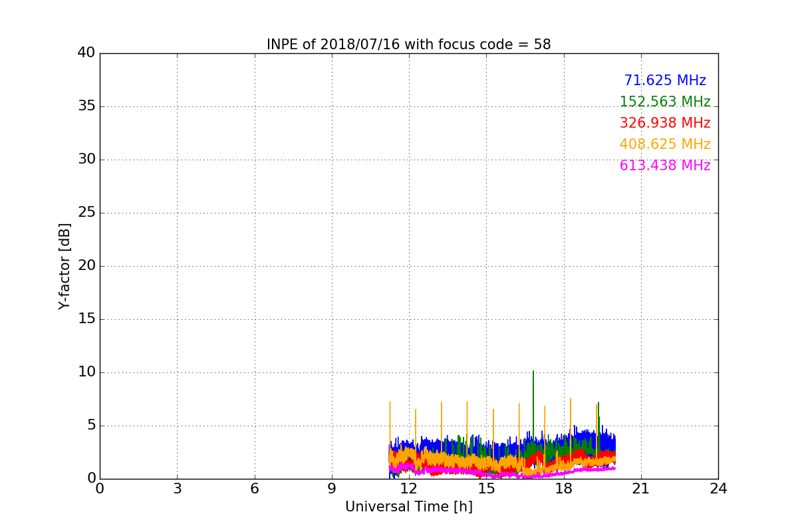The width and height of the screenshot is (798, 532).
Task: Click the y-axis tick label 10
Action: [86, 372]
